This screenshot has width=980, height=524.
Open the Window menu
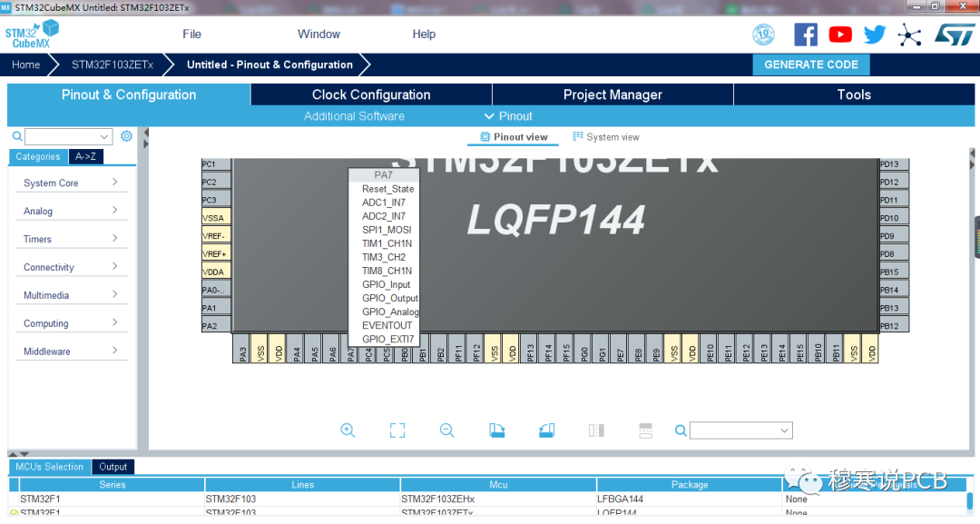coord(318,35)
